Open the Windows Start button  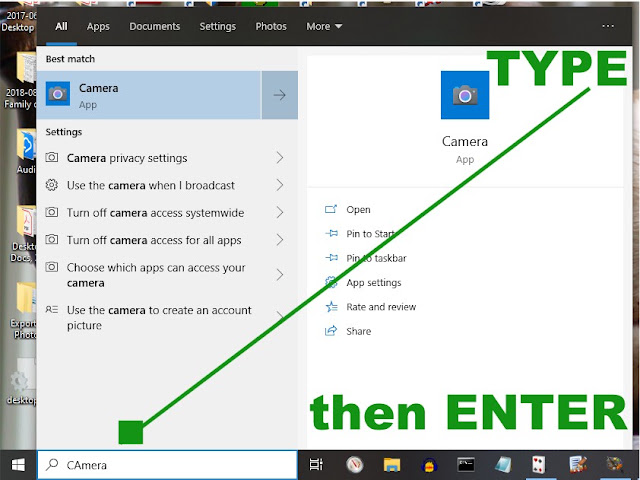18,465
